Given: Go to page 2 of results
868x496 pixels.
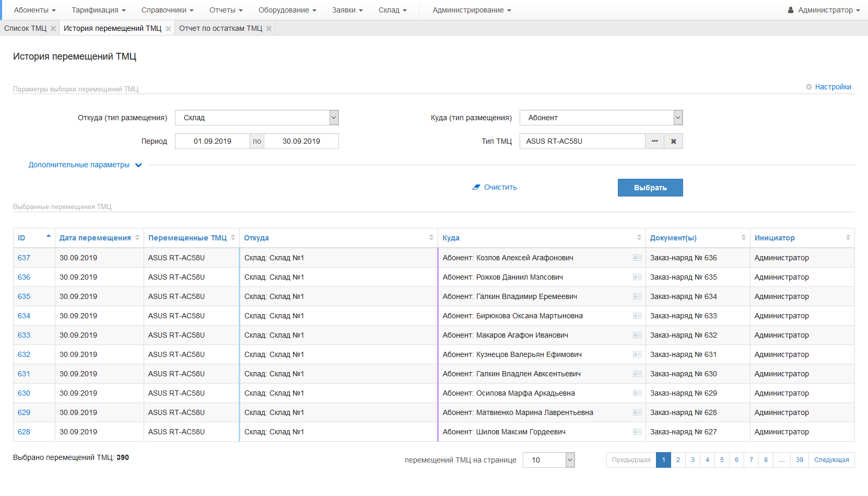Looking at the screenshot, I should pos(678,460).
